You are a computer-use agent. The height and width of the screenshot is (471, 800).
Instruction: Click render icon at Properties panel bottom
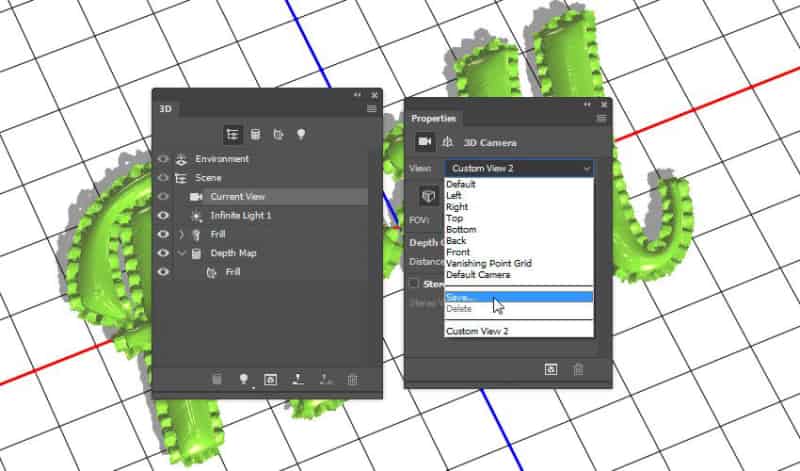[551, 369]
